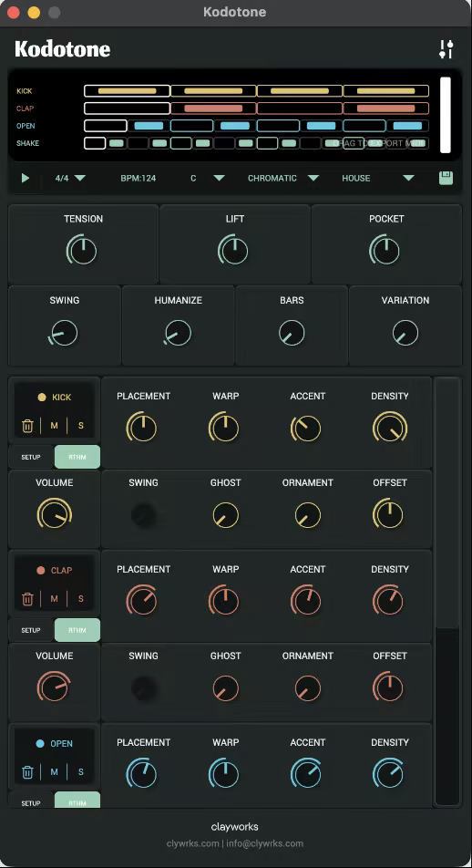This screenshot has width=472, height=868.
Task: Click the CLAP ORNAMENT knob
Action: click(x=308, y=688)
